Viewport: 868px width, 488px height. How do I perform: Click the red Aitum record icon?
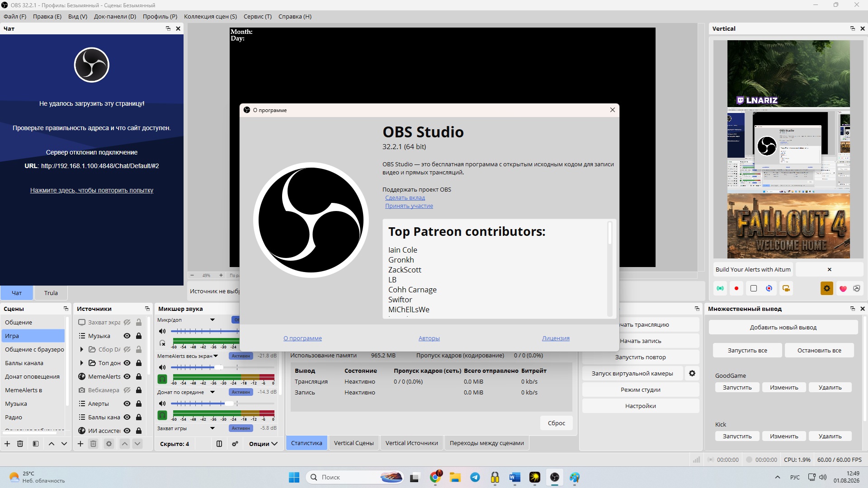coord(736,288)
